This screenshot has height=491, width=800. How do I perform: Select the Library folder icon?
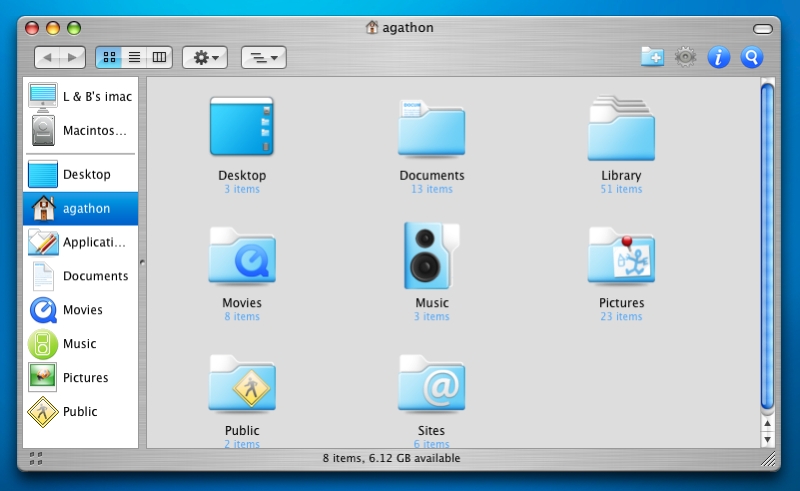(621, 129)
